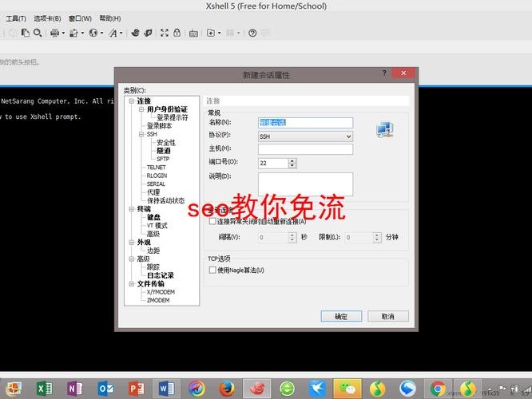532x399 pixels.
Task: Open the 选项卡(B) menu
Action: [47, 18]
